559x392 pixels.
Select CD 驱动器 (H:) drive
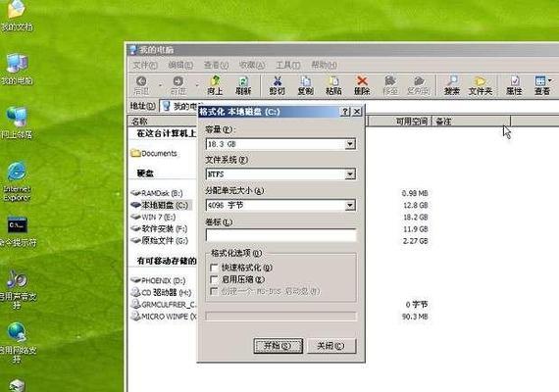click(x=161, y=293)
